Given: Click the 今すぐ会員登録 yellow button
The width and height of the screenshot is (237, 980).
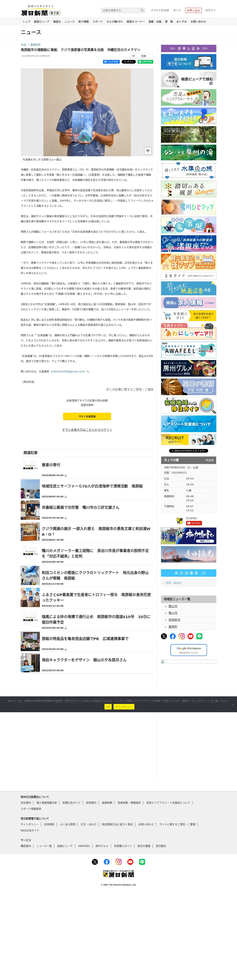Looking at the screenshot, I should [x=87, y=417].
